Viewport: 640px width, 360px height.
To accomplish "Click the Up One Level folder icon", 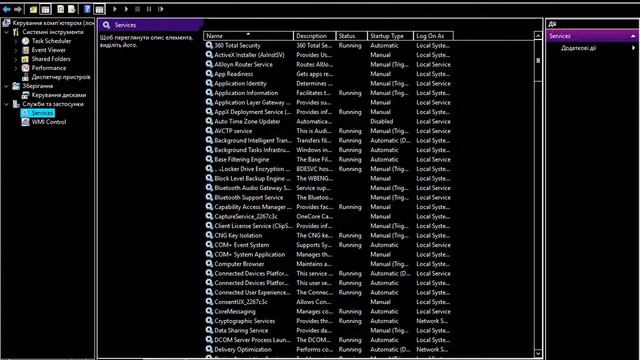I will pyautogui.click(x=33, y=9).
